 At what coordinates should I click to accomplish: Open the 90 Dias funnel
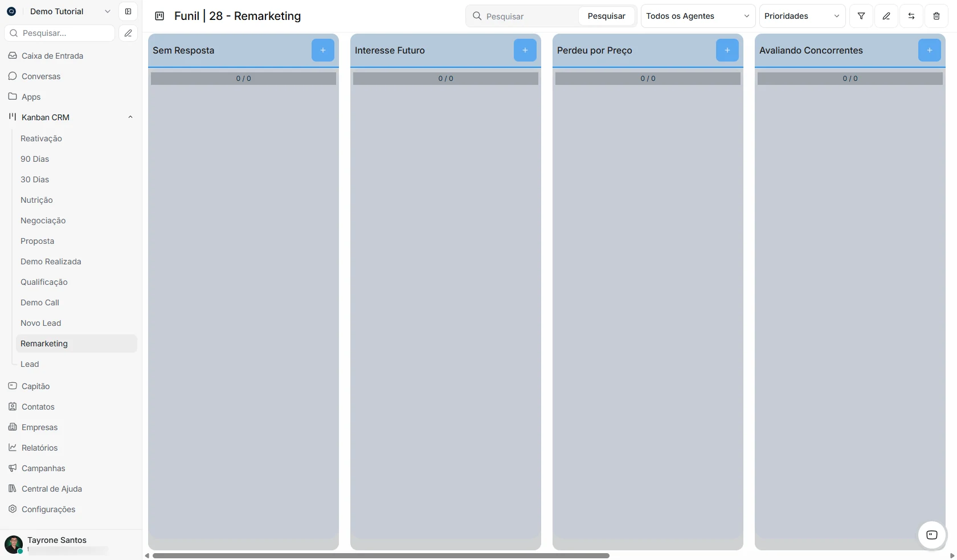click(x=76, y=159)
